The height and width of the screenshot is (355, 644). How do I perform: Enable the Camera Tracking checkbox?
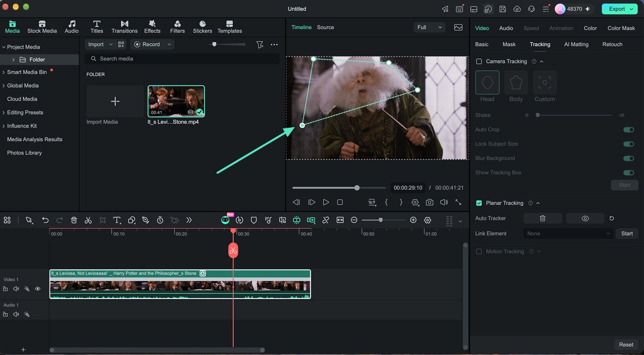(x=479, y=61)
